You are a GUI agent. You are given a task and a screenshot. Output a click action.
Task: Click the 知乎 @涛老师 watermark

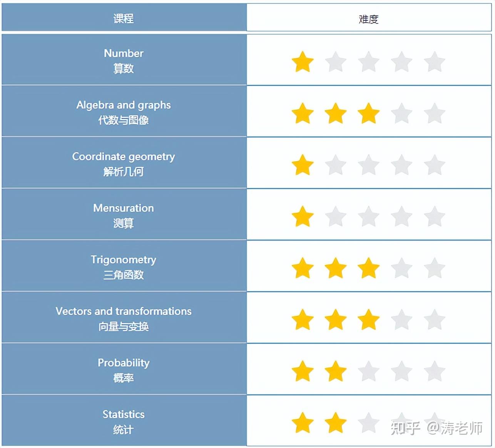436,428
